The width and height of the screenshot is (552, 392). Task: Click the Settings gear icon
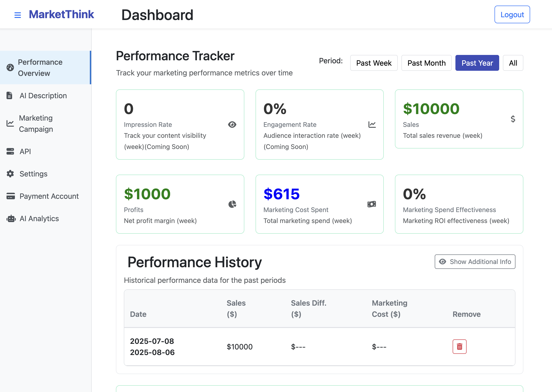click(10, 174)
